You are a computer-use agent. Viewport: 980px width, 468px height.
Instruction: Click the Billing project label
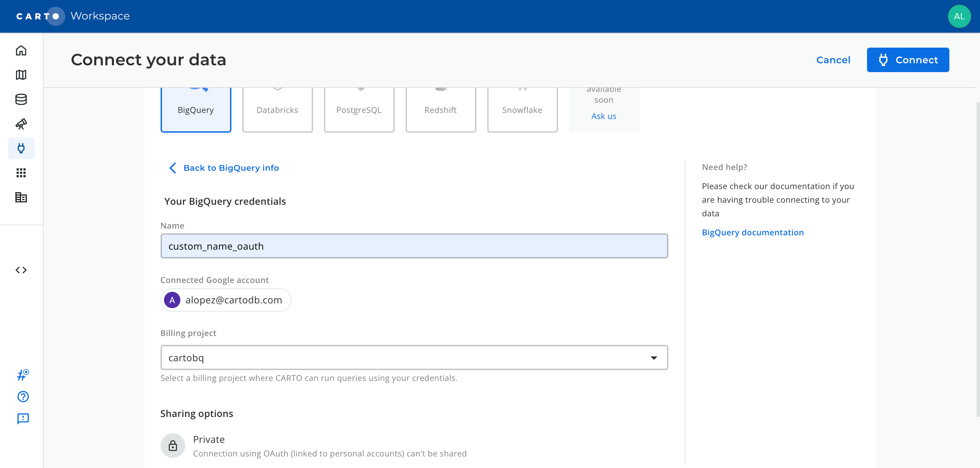click(188, 333)
